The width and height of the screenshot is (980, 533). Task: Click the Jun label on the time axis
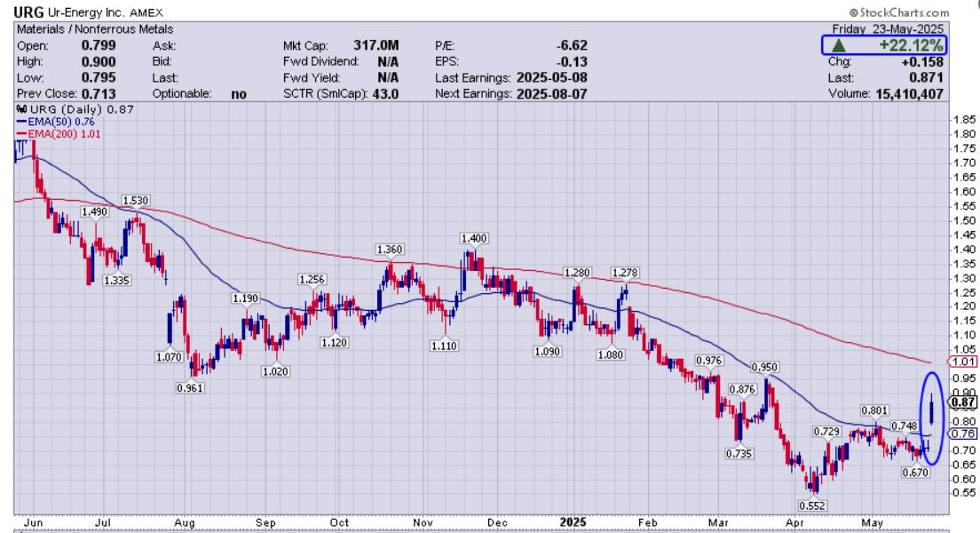(33, 522)
